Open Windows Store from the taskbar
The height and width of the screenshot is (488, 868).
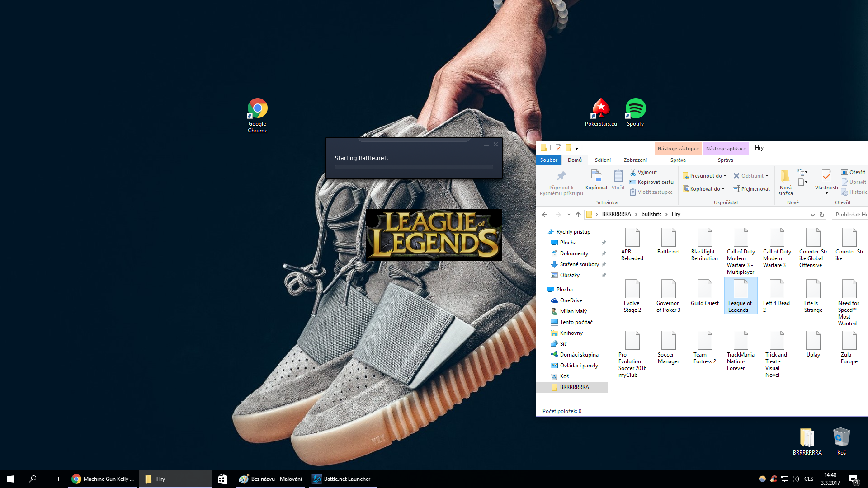click(222, 479)
